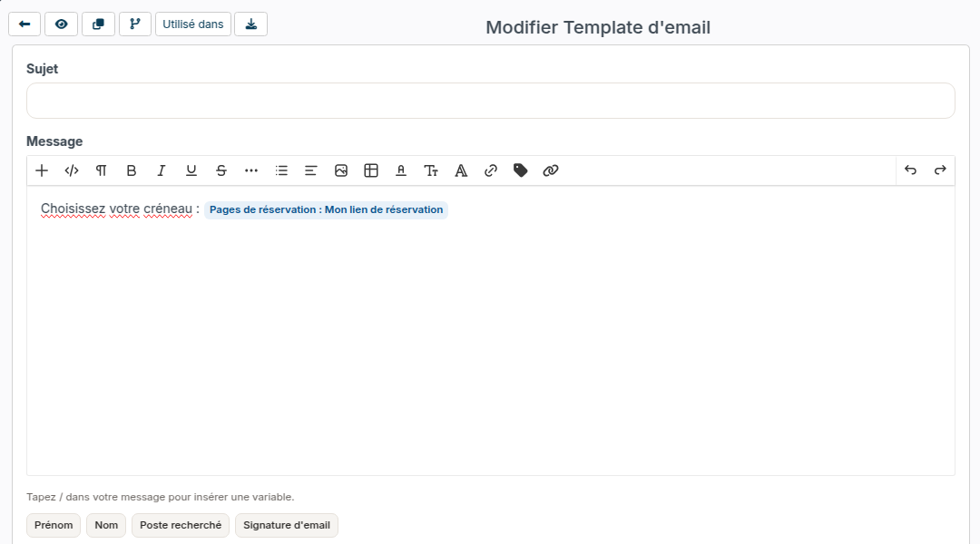The width and height of the screenshot is (980, 544).
Task: Insert the 'Poste recherché' variable
Action: pyautogui.click(x=181, y=525)
